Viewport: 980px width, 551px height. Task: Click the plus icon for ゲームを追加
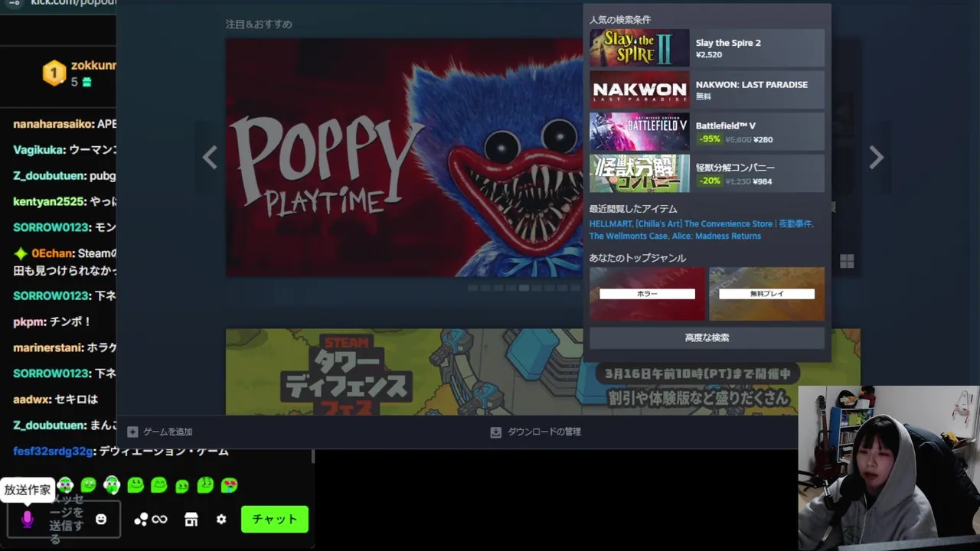132,432
